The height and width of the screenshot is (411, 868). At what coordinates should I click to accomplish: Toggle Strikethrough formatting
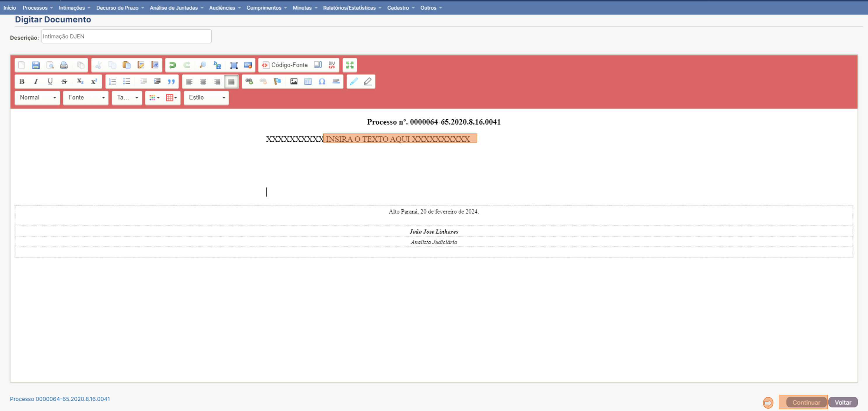[x=64, y=81]
